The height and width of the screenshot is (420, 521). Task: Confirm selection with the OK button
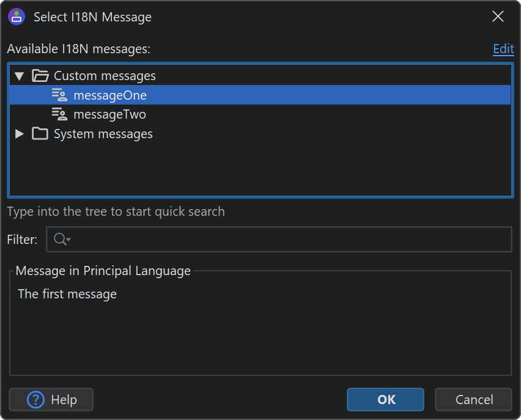click(385, 400)
